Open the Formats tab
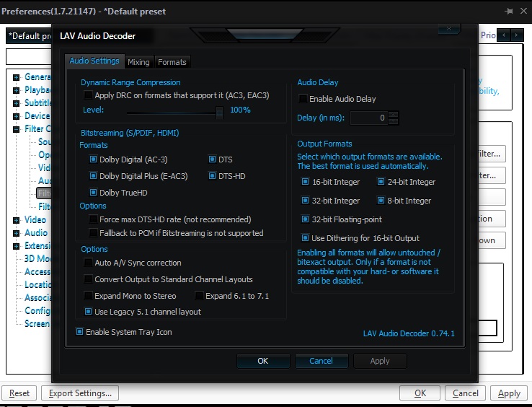532x407 pixels. point(172,62)
